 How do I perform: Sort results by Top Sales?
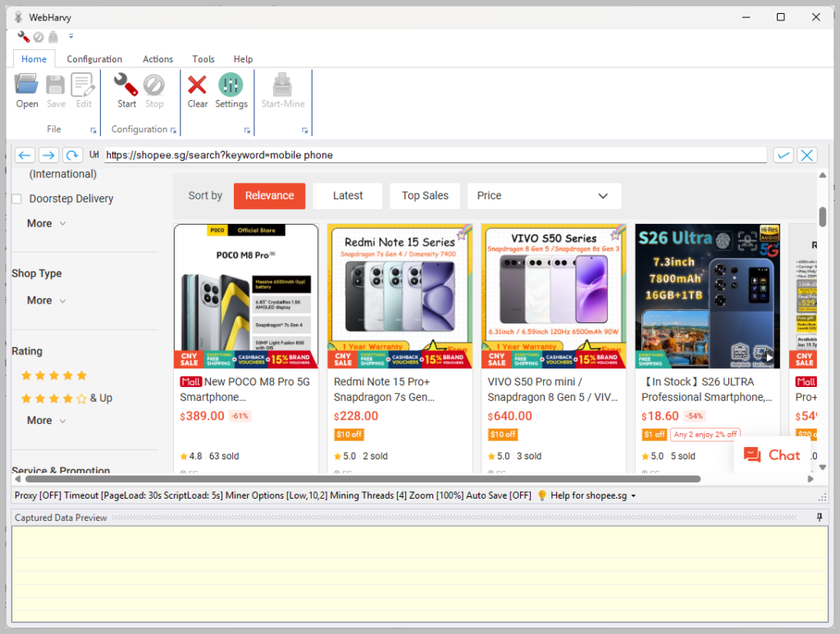424,195
